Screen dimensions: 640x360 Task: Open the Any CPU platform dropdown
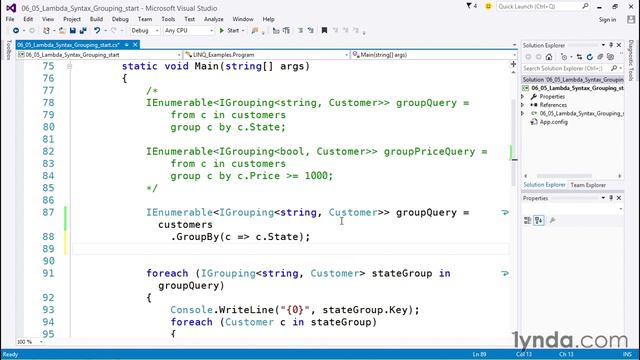coord(189,31)
